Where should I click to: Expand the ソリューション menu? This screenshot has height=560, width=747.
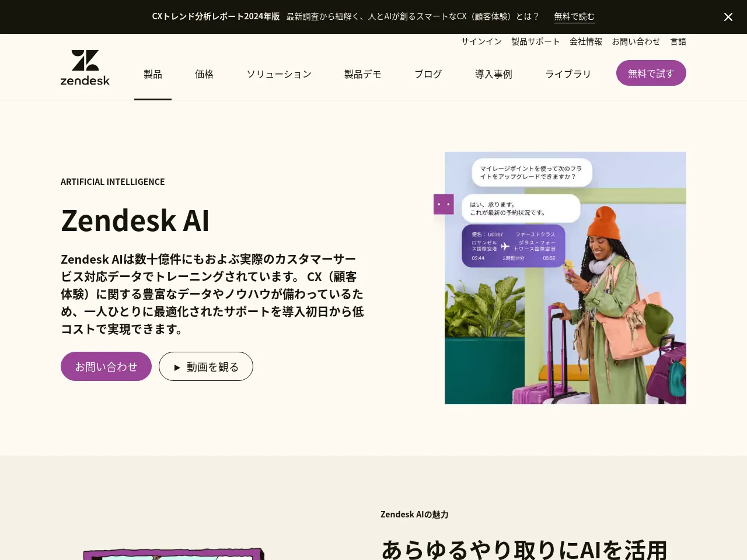[x=279, y=74]
